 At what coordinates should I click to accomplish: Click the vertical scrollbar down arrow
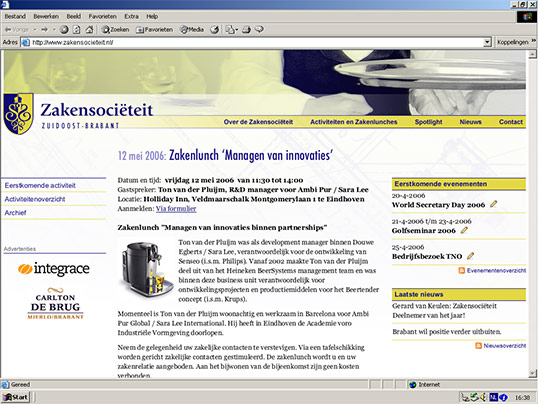click(x=532, y=373)
